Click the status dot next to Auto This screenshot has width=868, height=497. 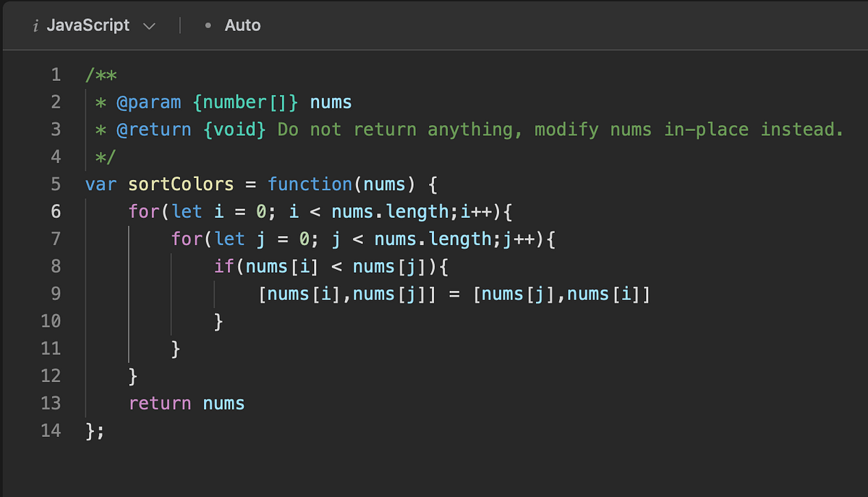(208, 25)
